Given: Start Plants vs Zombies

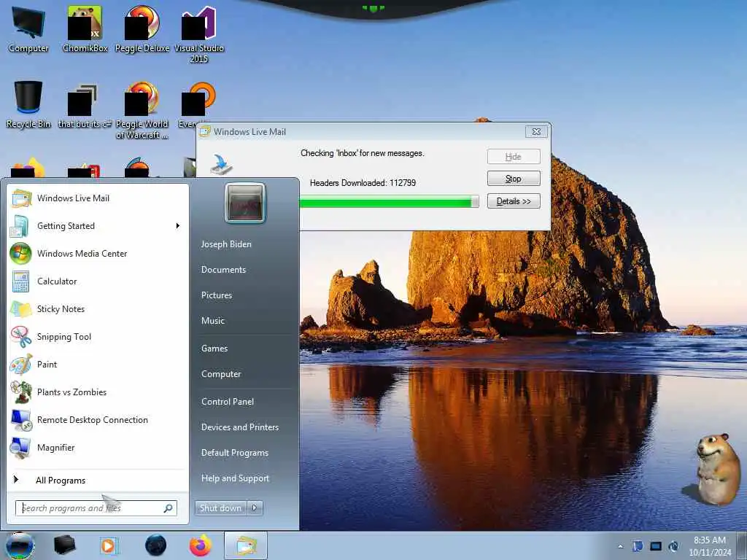Looking at the screenshot, I should coord(98,392).
